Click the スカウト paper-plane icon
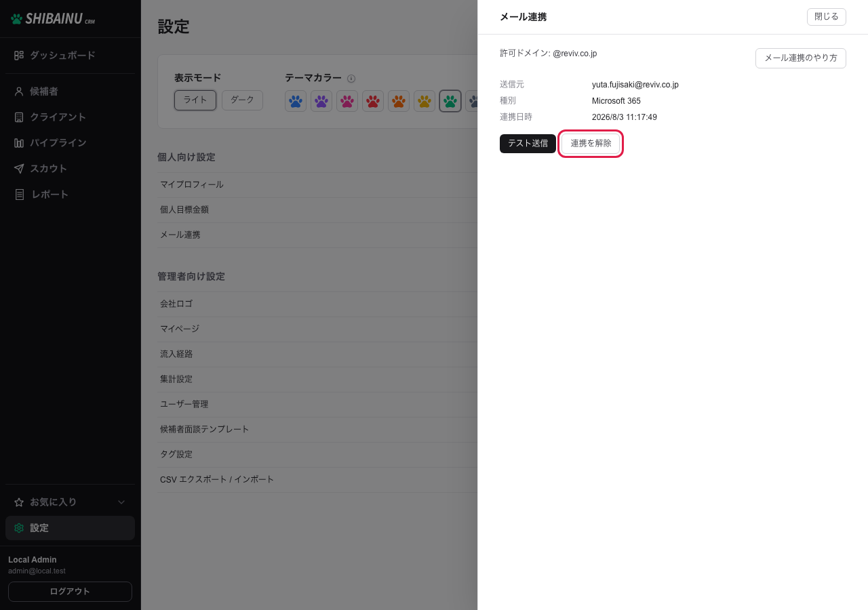Screen dimensions: 868x610 (19, 169)
